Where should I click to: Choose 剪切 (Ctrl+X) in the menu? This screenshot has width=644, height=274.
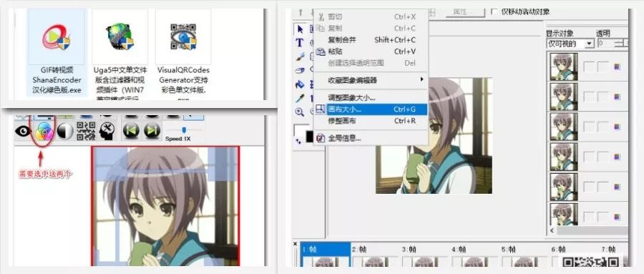(x=371, y=17)
